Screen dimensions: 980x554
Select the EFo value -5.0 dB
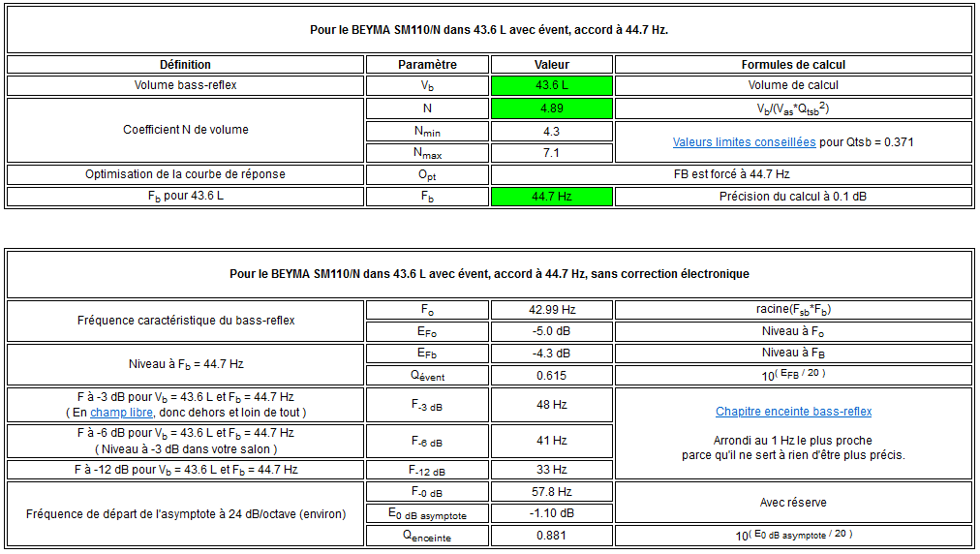[x=551, y=331]
